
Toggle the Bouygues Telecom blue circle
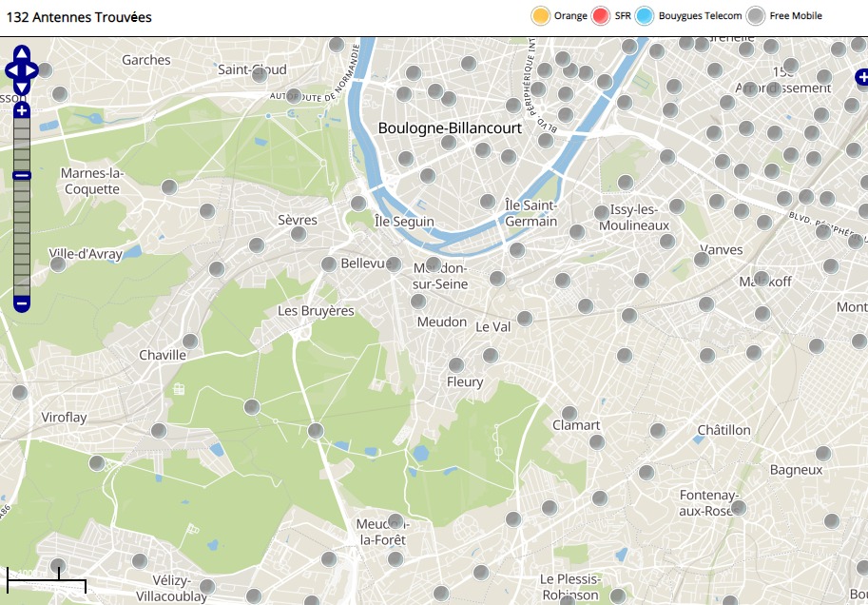646,16
